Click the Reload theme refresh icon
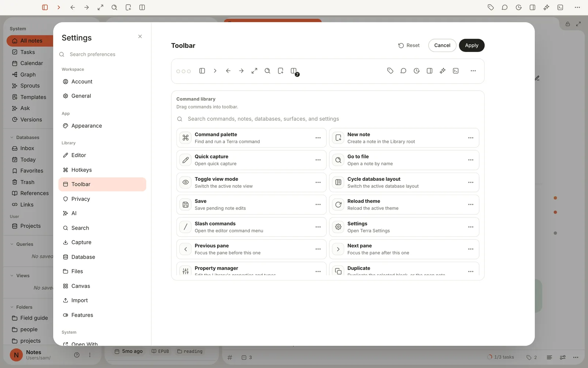Screen dimensions: 588x368 (x=338, y=205)
